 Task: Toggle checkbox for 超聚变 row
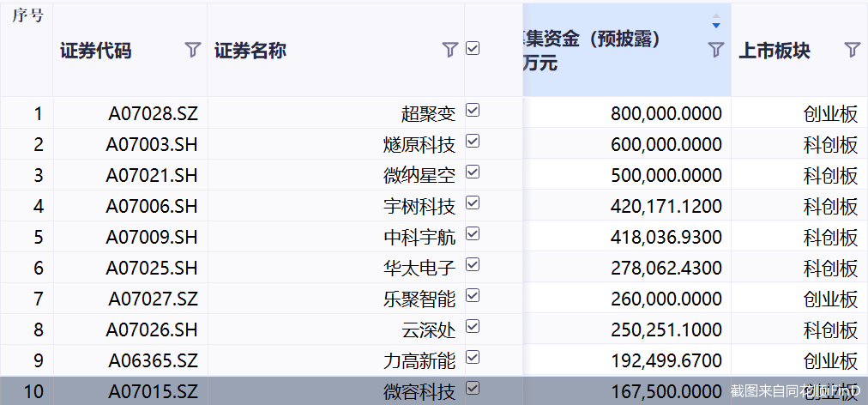click(x=473, y=111)
